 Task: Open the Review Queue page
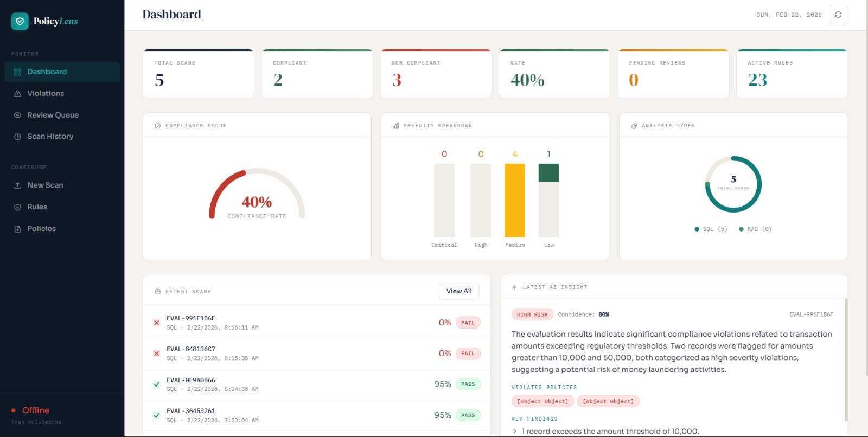[53, 115]
